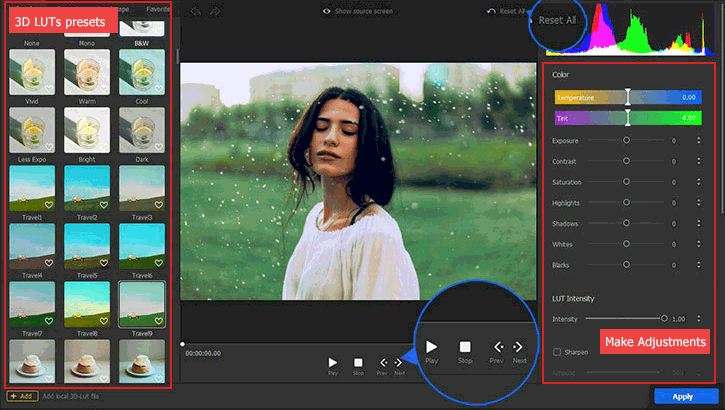Select the Warm LUT preset thumbnail
The width and height of the screenshot is (725, 410).
[87, 73]
